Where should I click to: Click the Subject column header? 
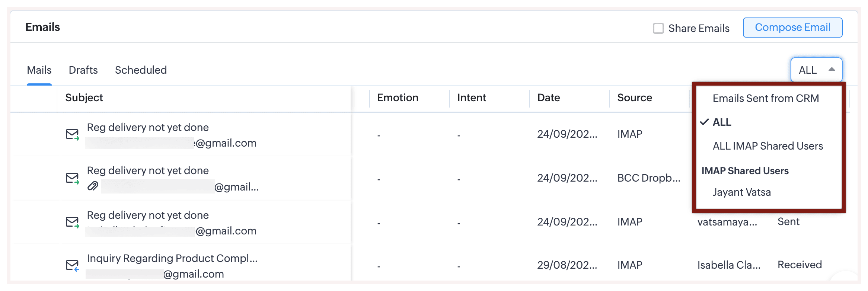84,97
